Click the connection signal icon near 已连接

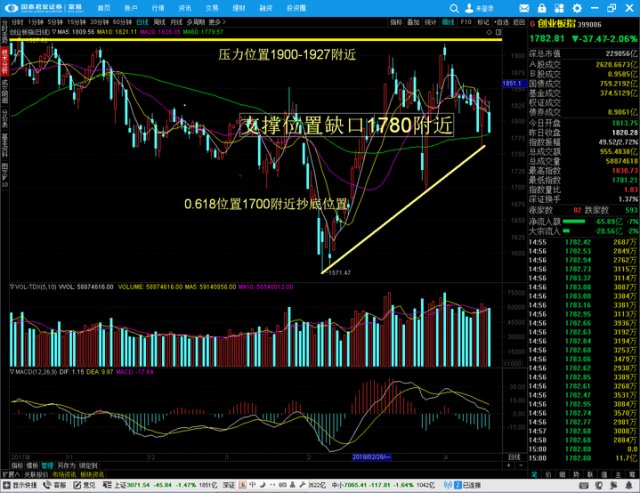[x=448, y=485]
